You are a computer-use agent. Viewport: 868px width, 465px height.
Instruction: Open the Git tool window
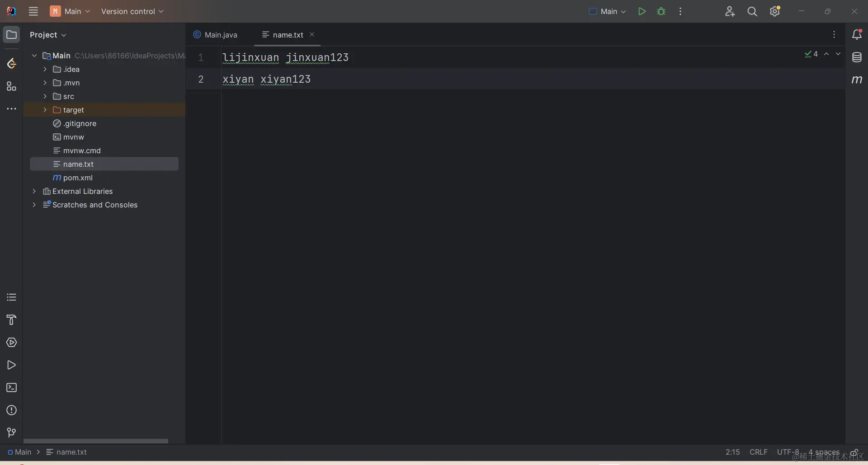12,433
